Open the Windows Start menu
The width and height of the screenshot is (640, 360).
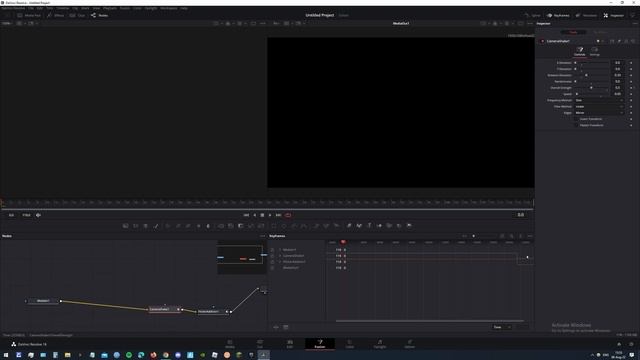pos(6,355)
